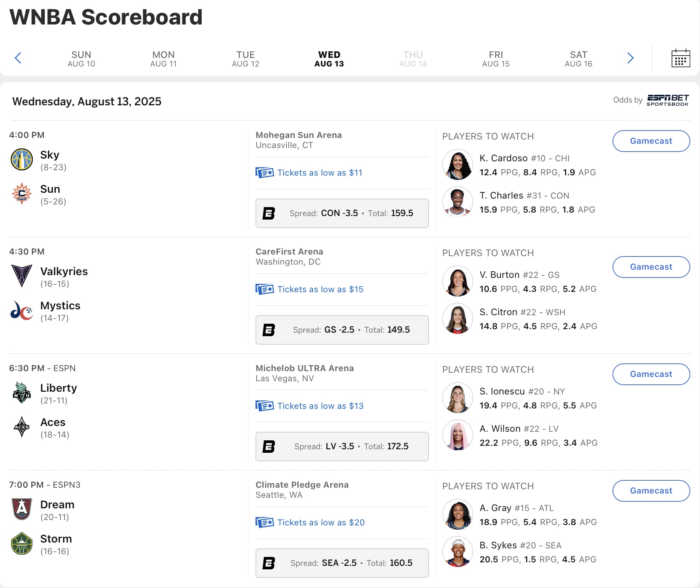Click 'Tickets as low as $13' link
Image resolution: width=700 pixels, height=588 pixels.
point(320,406)
